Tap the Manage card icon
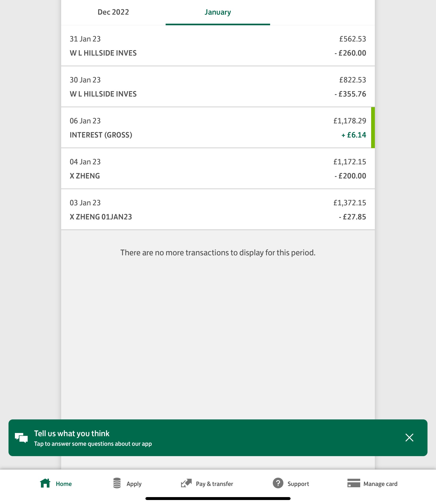This screenshot has width=436, height=504. pyautogui.click(x=354, y=483)
